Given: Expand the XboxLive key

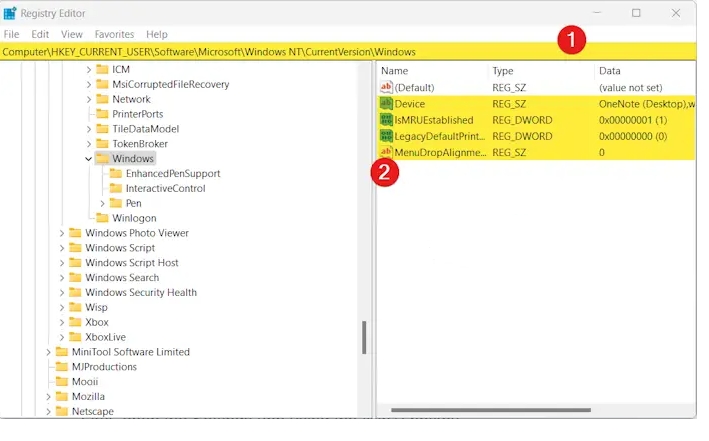Looking at the screenshot, I should click(x=61, y=337).
